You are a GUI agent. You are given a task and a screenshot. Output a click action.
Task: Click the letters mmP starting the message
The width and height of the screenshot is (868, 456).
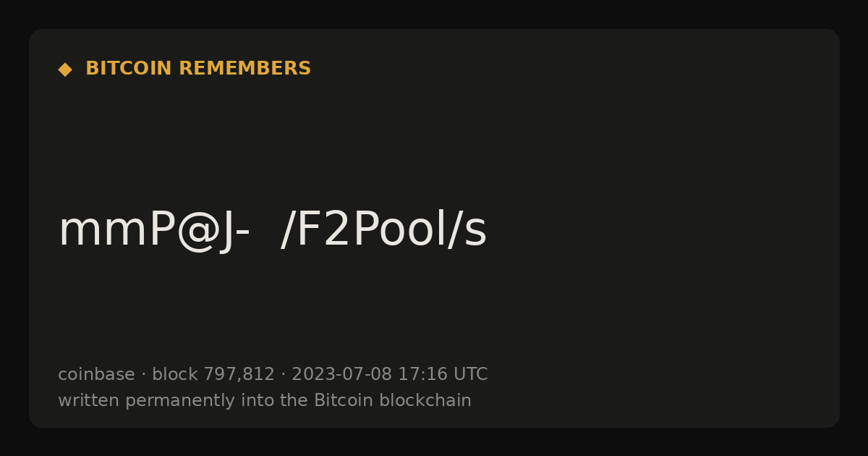[116, 230]
